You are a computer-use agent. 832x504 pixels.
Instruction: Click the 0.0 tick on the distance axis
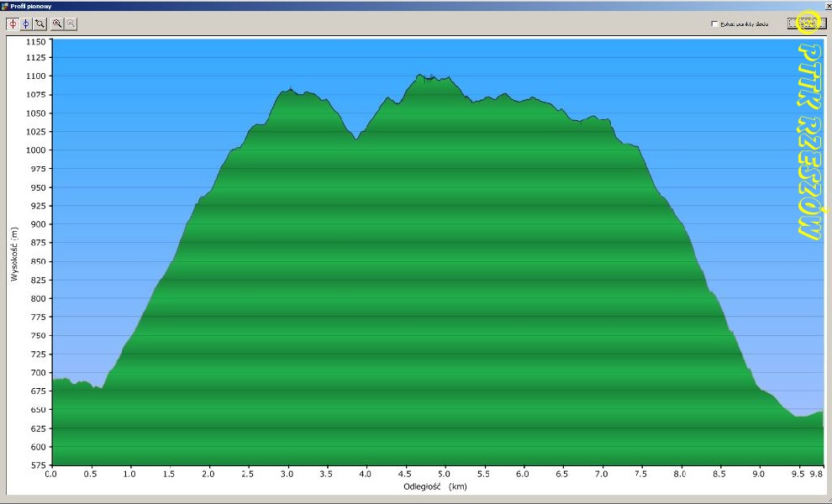pos(51,474)
